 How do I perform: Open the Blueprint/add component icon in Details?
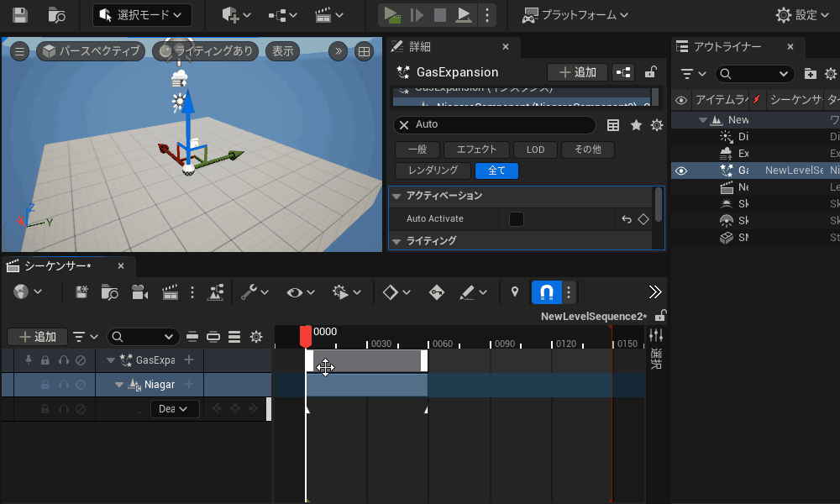[624, 72]
